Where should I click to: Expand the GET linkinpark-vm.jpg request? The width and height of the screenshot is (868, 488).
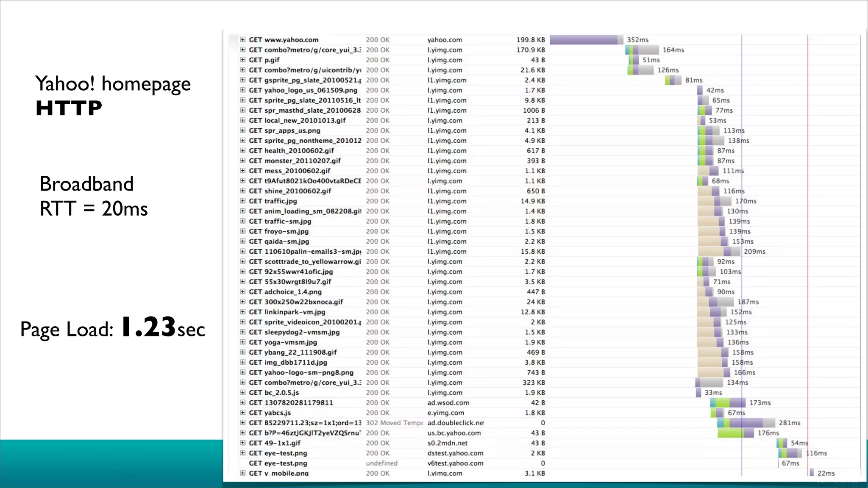243,312
